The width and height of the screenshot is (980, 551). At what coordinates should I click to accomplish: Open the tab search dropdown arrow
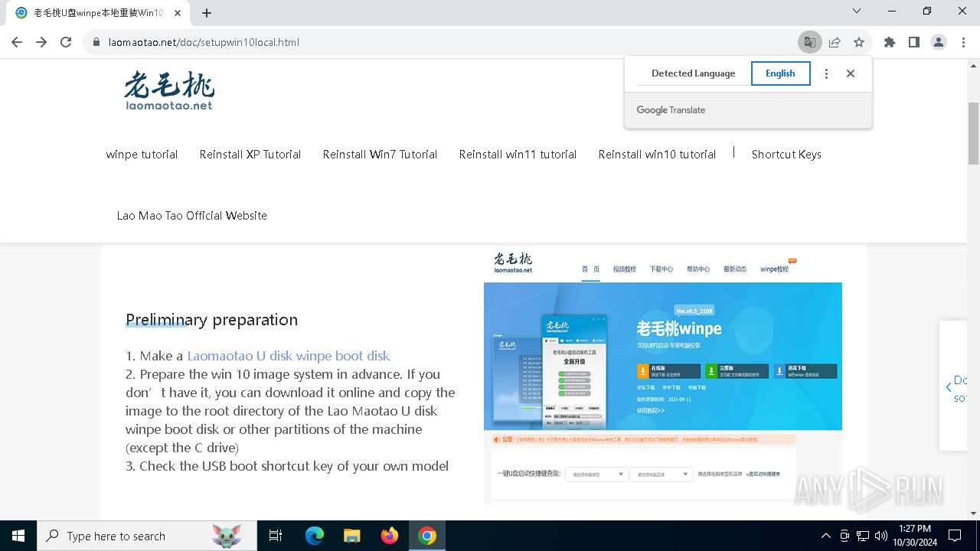coord(857,11)
